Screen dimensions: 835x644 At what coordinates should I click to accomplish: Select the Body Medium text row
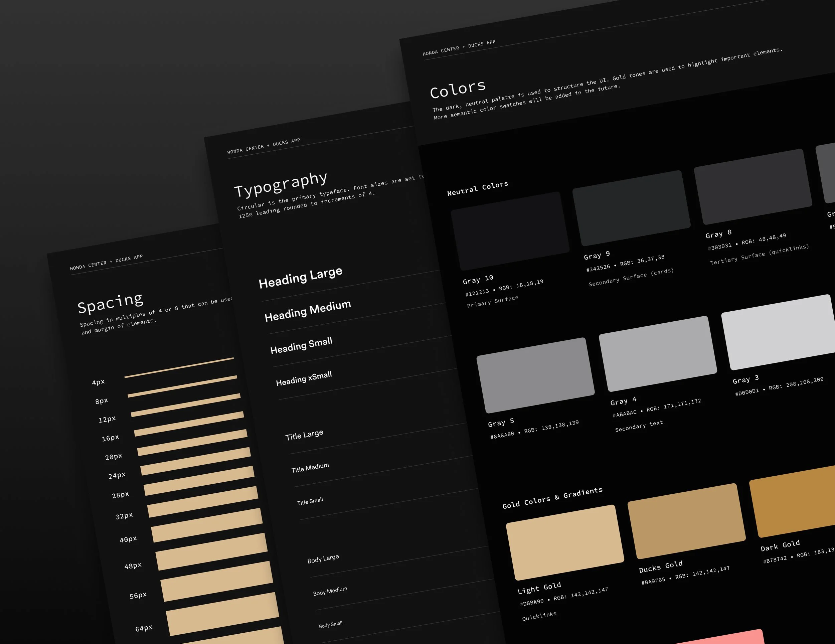tap(330, 591)
